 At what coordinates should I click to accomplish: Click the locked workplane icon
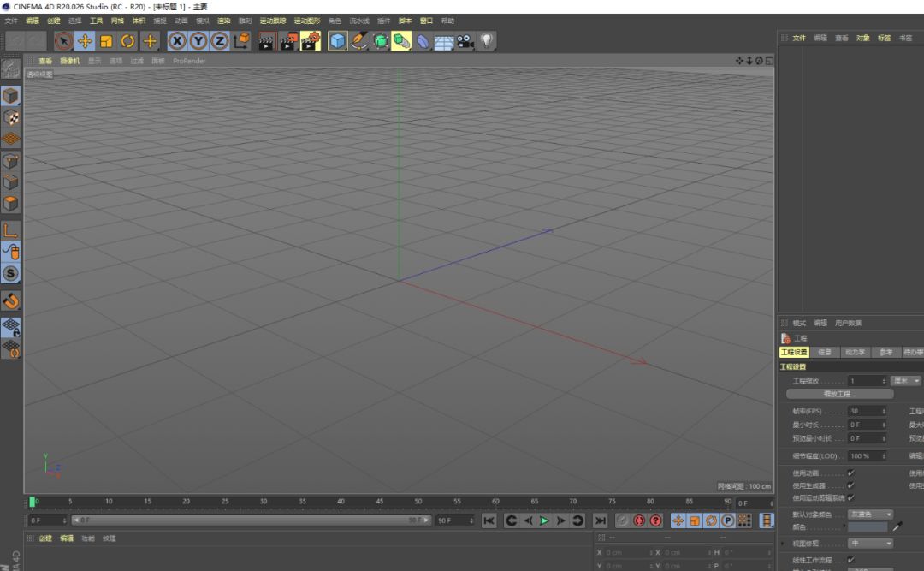point(10,327)
